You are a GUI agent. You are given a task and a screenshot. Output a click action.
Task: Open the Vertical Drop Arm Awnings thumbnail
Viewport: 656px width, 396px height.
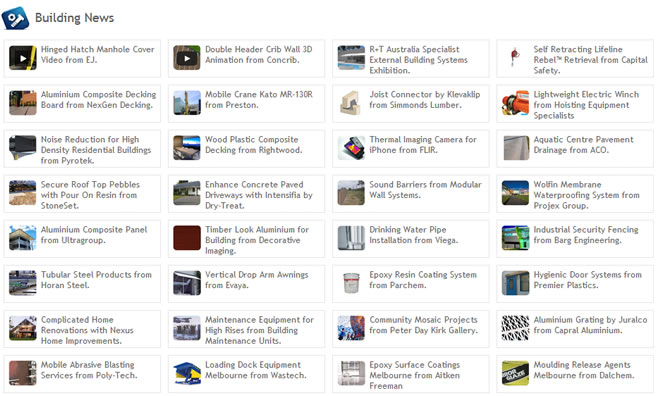[x=187, y=283]
